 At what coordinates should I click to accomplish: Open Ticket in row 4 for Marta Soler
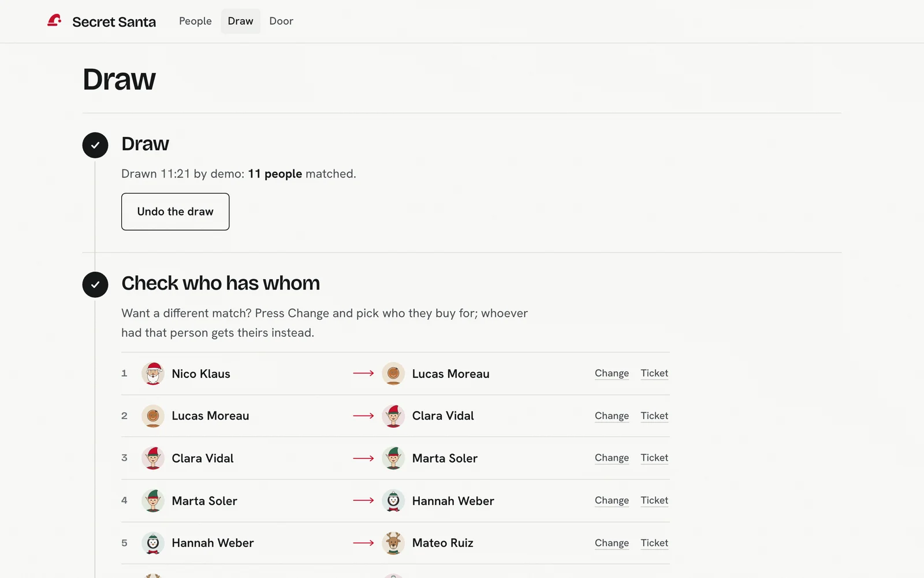tap(654, 501)
